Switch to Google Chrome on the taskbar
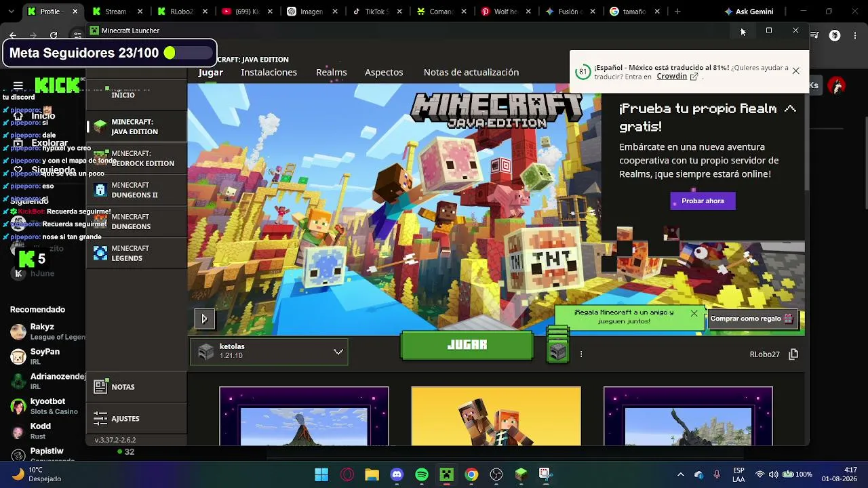Image resolution: width=868 pixels, height=488 pixels. 471,474
